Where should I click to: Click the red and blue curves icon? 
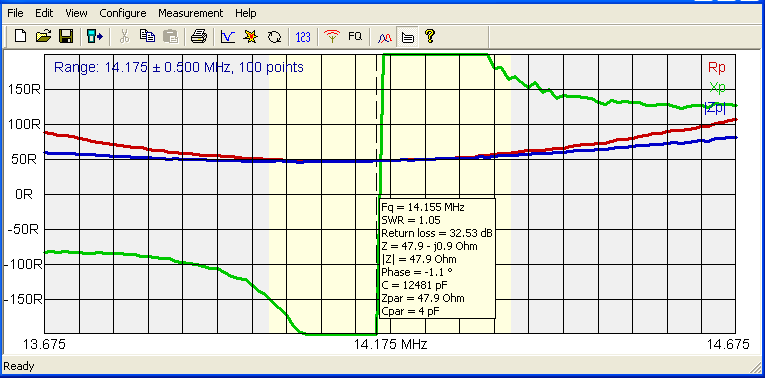click(x=385, y=37)
